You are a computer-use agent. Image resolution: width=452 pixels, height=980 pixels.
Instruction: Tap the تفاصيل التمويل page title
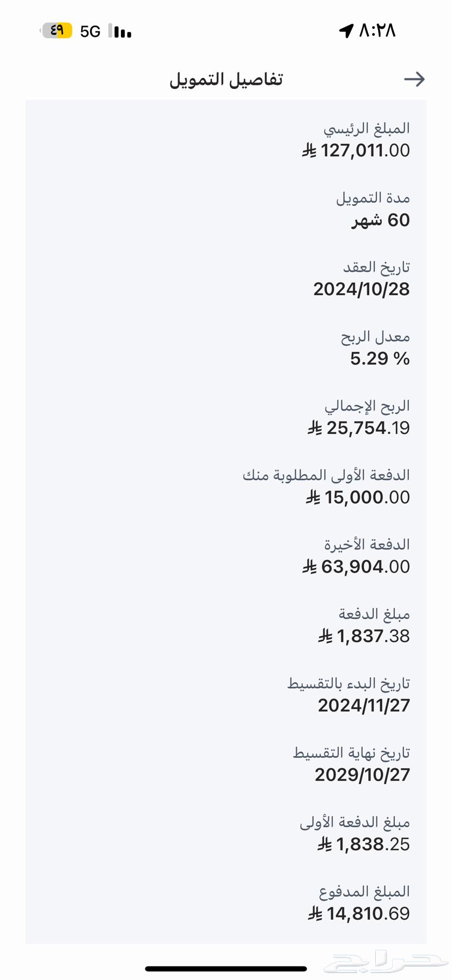pos(226,79)
